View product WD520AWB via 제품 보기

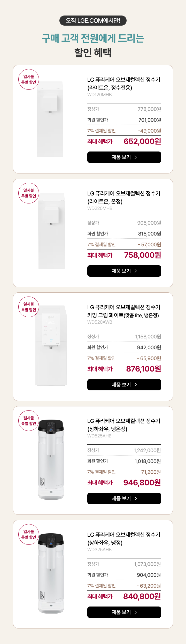pyautogui.click(x=124, y=385)
